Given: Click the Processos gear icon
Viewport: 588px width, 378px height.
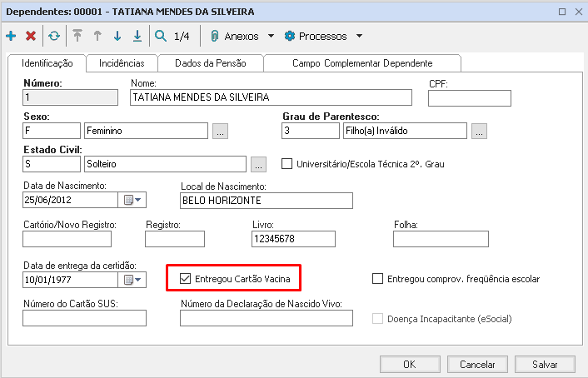Looking at the screenshot, I should point(290,36).
